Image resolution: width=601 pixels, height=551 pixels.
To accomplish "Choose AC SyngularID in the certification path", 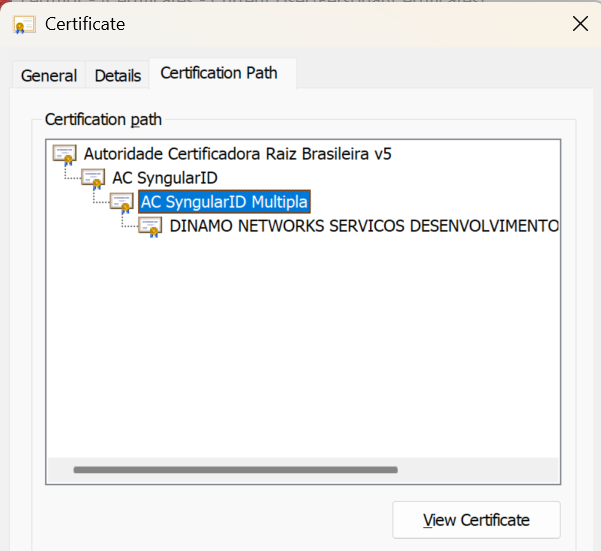I will click(x=165, y=178).
